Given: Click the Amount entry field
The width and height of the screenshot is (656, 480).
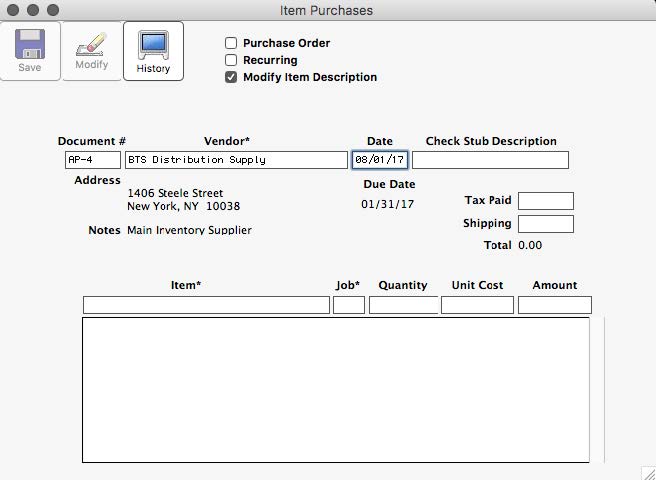Looking at the screenshot, I should click(x=554, y=305).
